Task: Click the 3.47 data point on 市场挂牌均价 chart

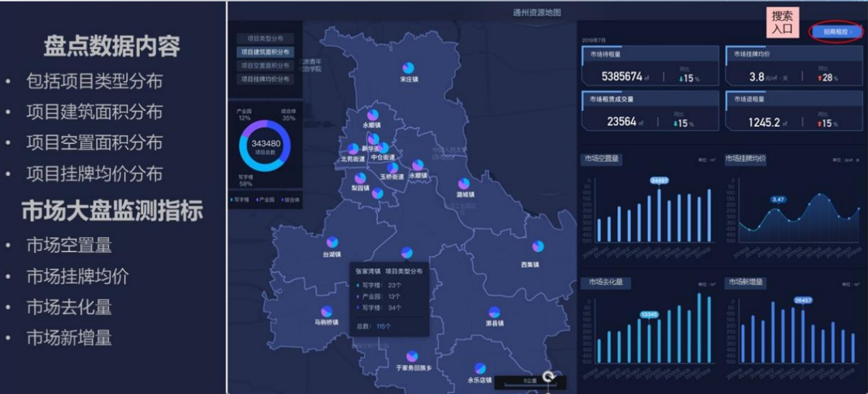Action: [777, 209]
